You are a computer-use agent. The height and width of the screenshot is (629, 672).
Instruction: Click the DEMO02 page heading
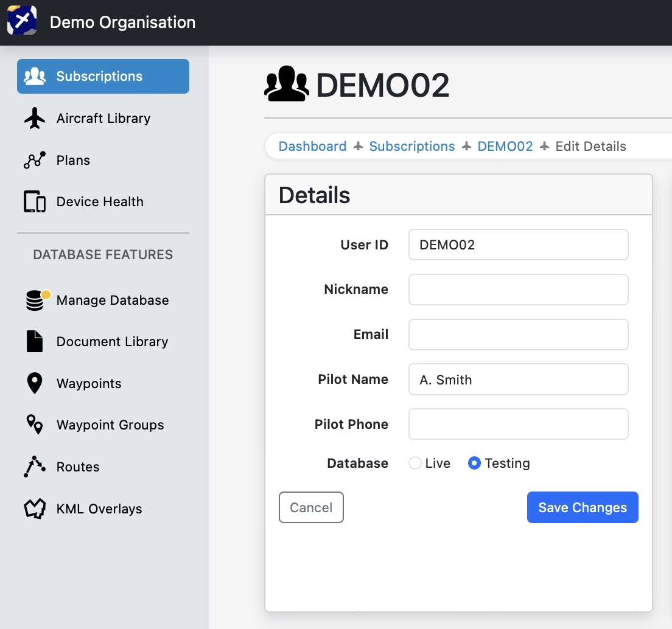click(x=383, y=85)
